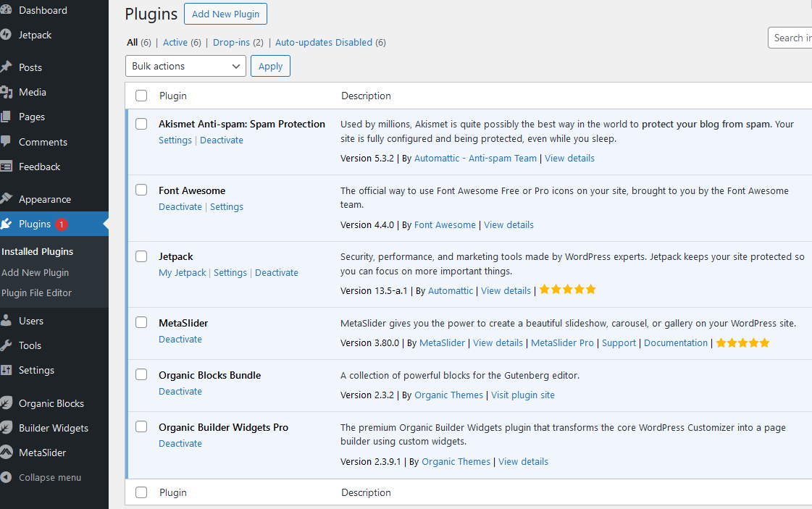Screen dimensions: 812x509
Task: Go to Add New Plugin in sidebar submenu
Action: pyautogui.click(x=35, y=272)
